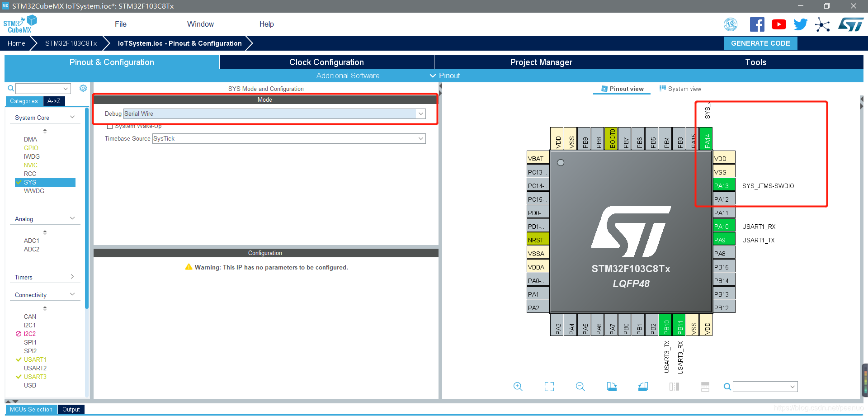Open the File menu

(x=121, y=24)
